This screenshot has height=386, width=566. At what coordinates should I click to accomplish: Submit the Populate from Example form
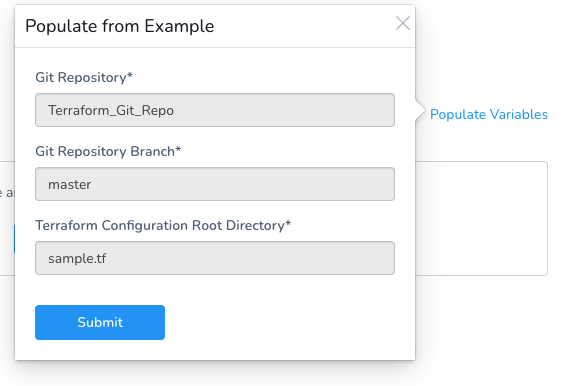100,322
